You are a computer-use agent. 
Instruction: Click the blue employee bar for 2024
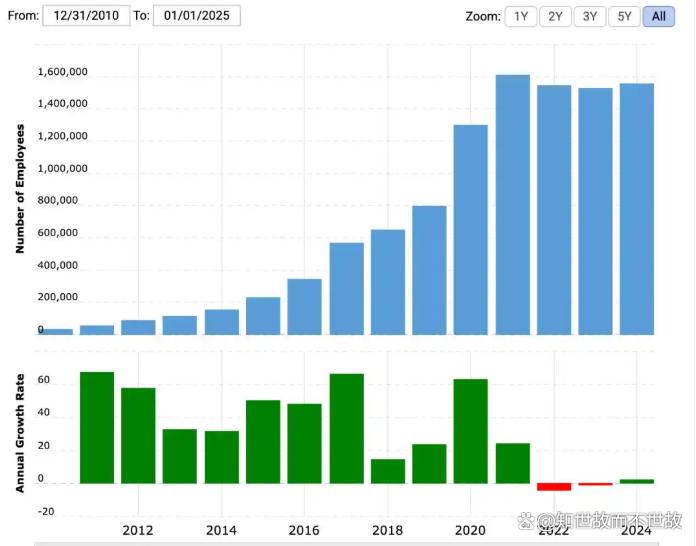click(x=637, y=209)
